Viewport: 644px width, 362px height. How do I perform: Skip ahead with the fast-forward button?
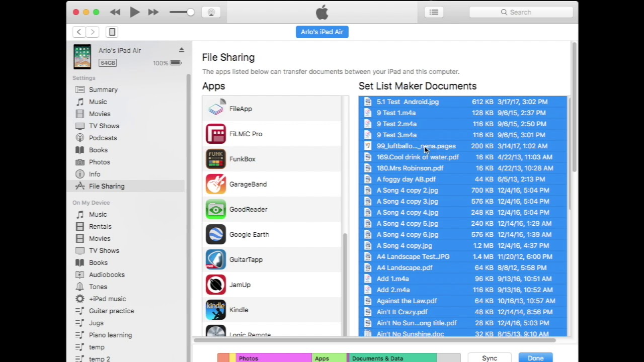(153, 12)
